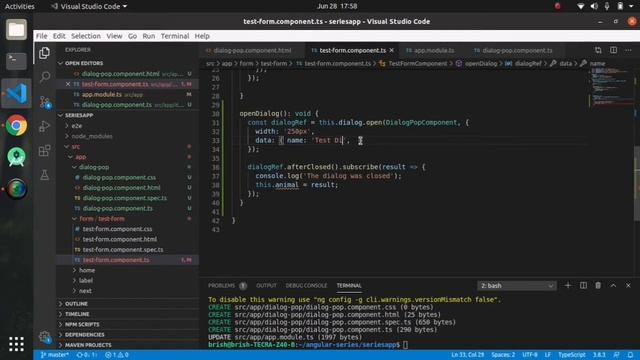Open Files app from Ubuntu dock
Screen dimensions: 640x360
click(x=16, y=29)
